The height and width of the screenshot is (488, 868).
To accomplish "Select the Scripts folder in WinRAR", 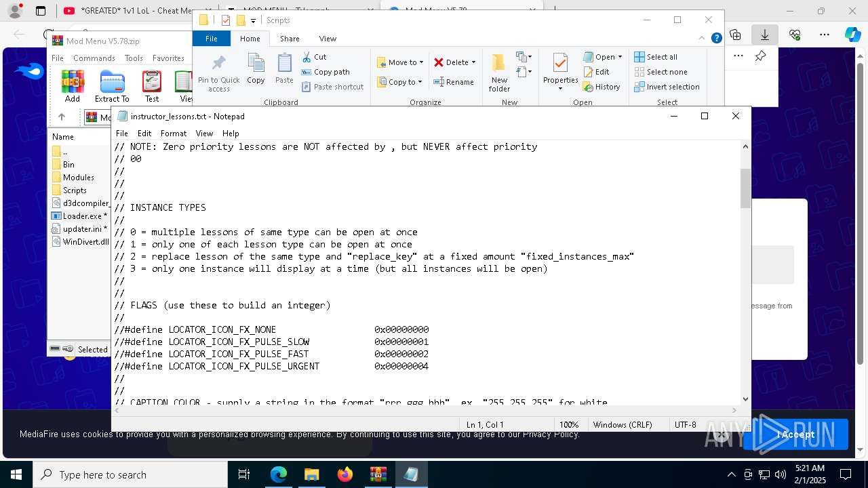I will (75, 190).
